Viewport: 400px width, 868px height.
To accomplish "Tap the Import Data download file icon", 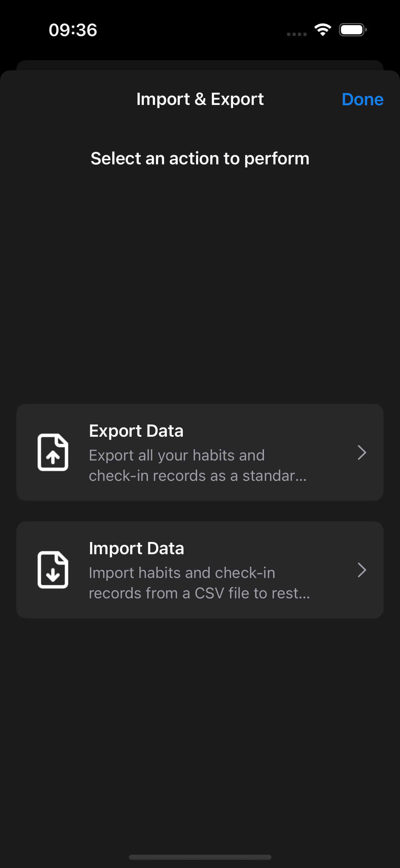I will (53, 570).
